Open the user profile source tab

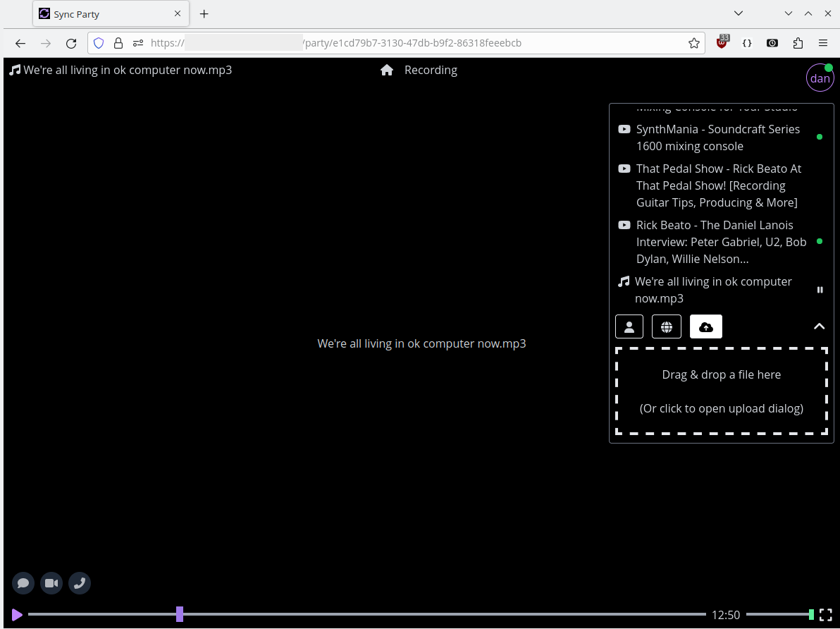[x=629, y=326]
